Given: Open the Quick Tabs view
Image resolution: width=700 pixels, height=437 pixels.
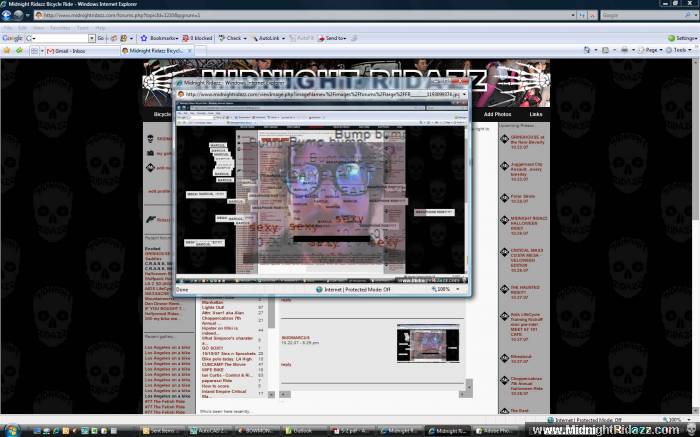Looking at the screenshot, I should (x=34, y=51).
